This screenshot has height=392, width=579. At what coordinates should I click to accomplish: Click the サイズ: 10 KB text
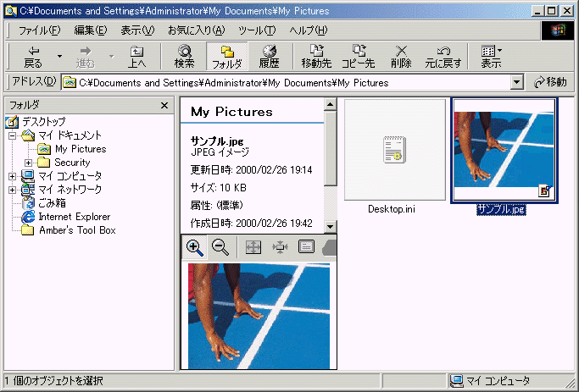click(x=218, y=188)
